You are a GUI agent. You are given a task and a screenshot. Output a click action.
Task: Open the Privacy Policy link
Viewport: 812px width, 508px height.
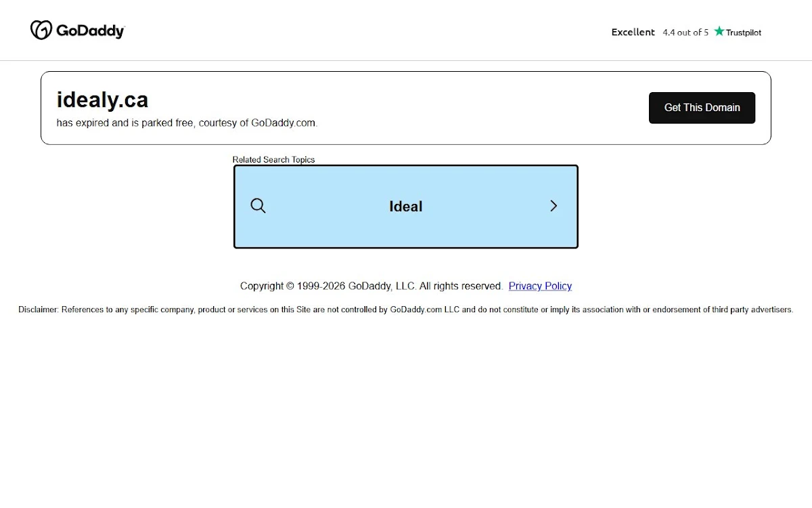click(540, 286)
